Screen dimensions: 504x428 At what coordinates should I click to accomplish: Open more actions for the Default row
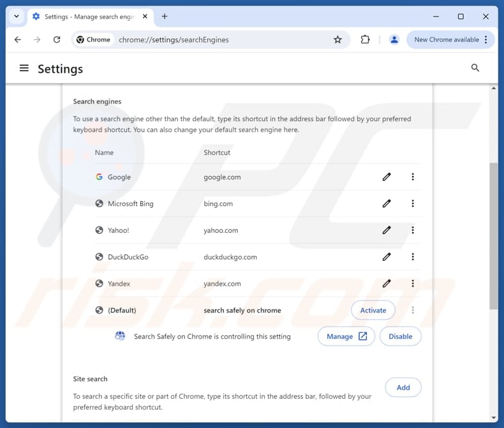pos(413,310)
